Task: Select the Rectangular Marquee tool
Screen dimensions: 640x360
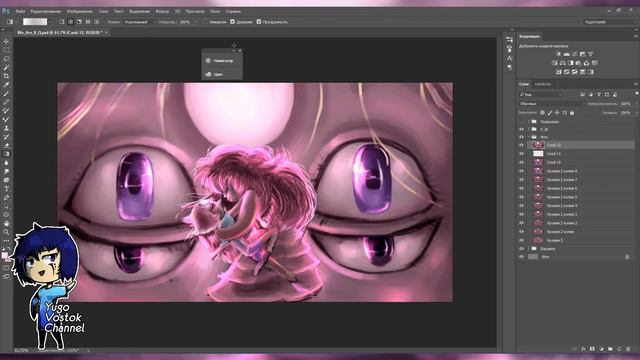Action: click(6, 50)
